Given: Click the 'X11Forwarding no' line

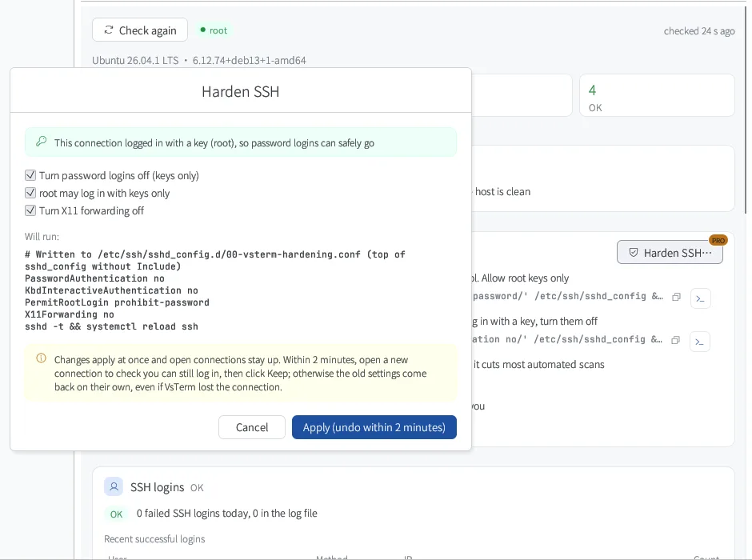Looking at the screenshot, I should point(70,314).
